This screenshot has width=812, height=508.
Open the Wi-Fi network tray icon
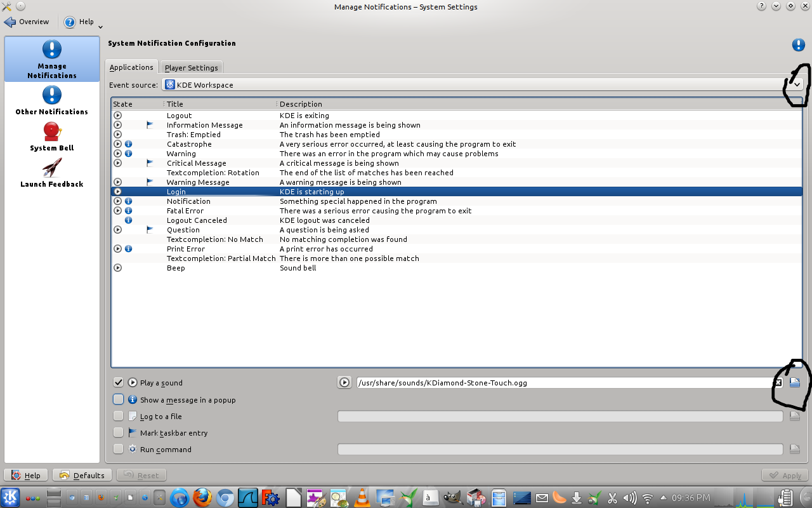(x=648, y=498)
